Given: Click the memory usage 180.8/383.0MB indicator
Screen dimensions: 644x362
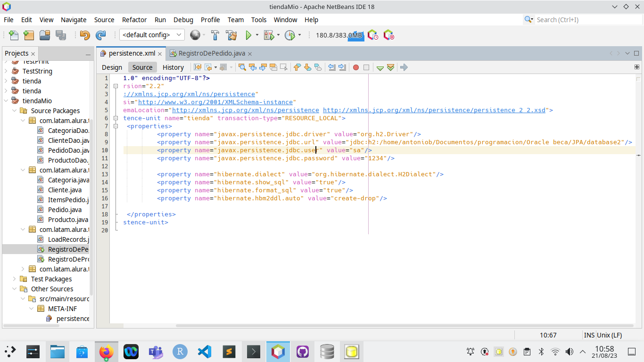Looking at the screenshot, I should coord(339,35).
